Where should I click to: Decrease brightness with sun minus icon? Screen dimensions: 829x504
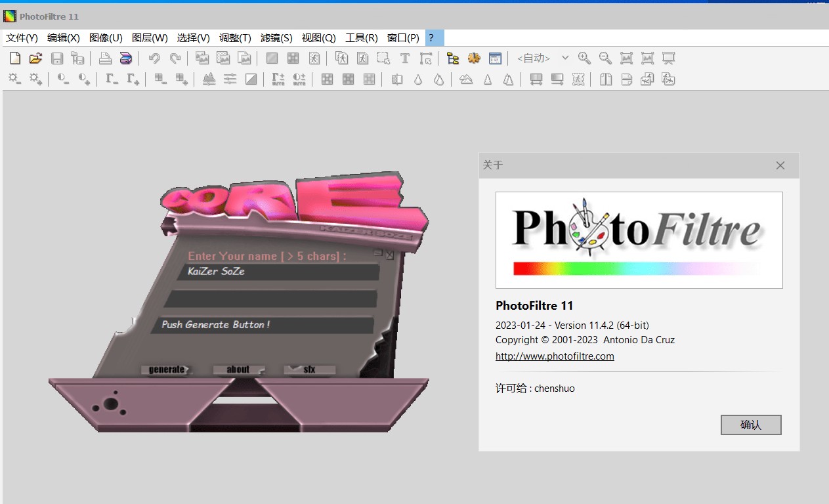coord(15,79)
